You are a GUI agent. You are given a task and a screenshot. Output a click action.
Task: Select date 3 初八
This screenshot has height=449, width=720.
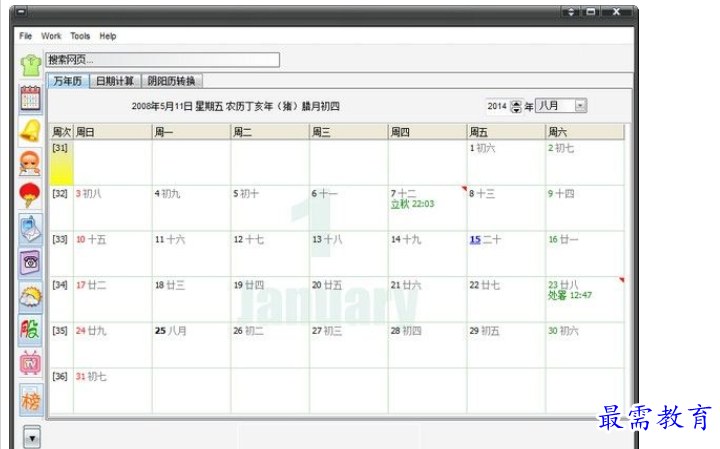click(112, 208)
